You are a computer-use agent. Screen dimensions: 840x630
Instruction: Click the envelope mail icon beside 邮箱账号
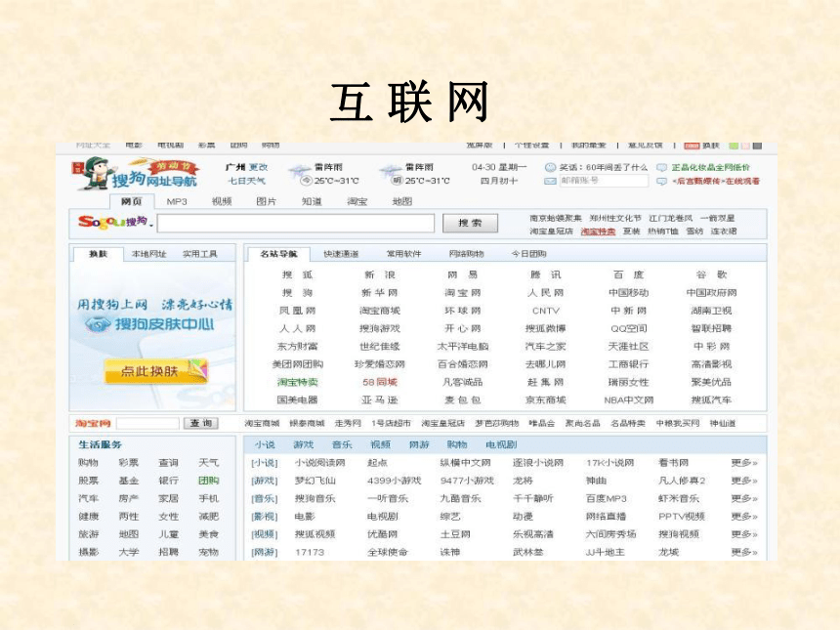point(550,181)
